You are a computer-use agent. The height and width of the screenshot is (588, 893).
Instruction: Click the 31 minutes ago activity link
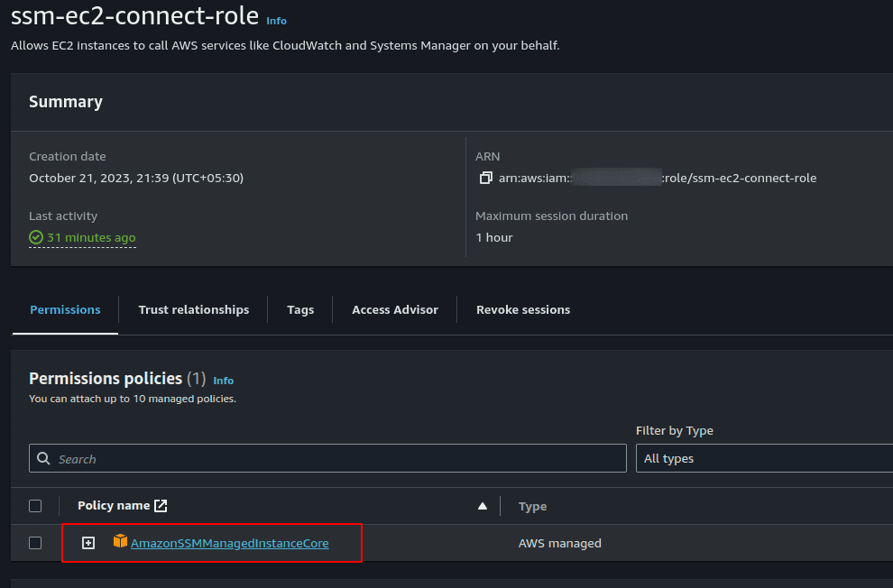(90, 237)
